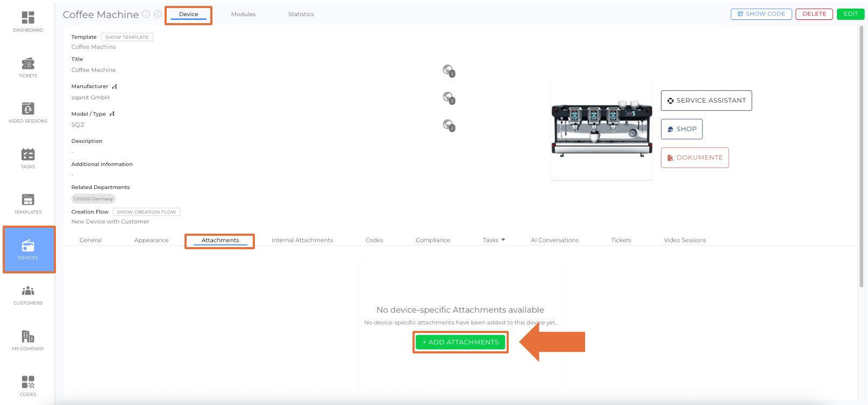Open Video Sessions from sidebar
Viewport: 868px width, 405px height.
(x=28, y=112)
